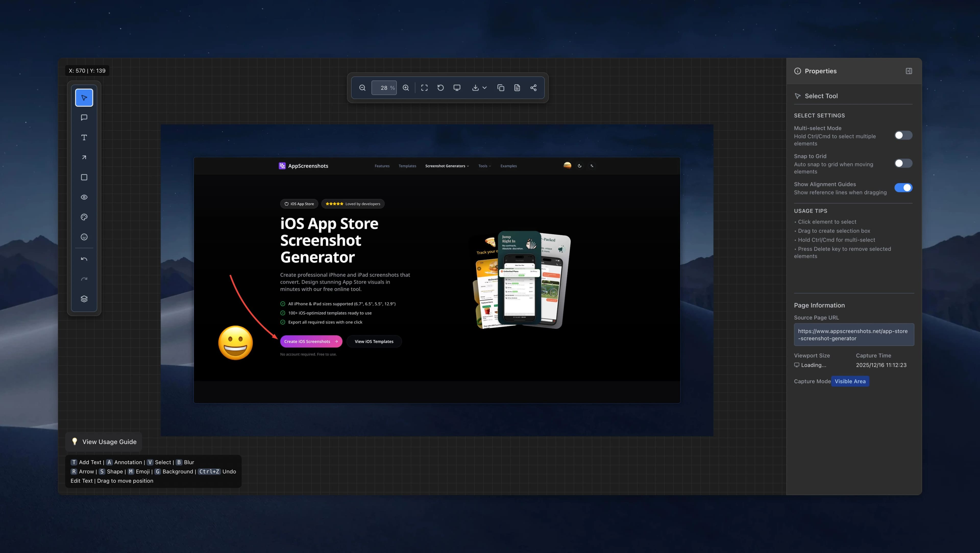Click Press Delete key to remove tip

click(842, 253)
